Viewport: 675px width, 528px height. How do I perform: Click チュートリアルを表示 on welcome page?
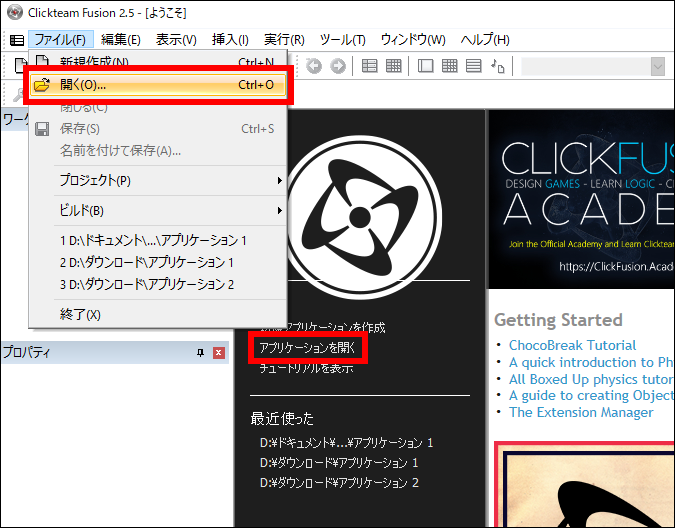tap(306, 368)
